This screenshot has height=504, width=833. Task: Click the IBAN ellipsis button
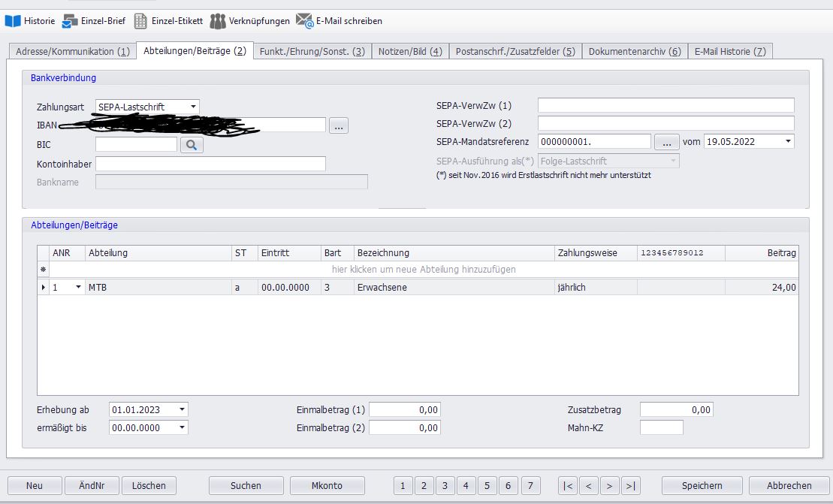pyautogui.click(x=338, y=126)
